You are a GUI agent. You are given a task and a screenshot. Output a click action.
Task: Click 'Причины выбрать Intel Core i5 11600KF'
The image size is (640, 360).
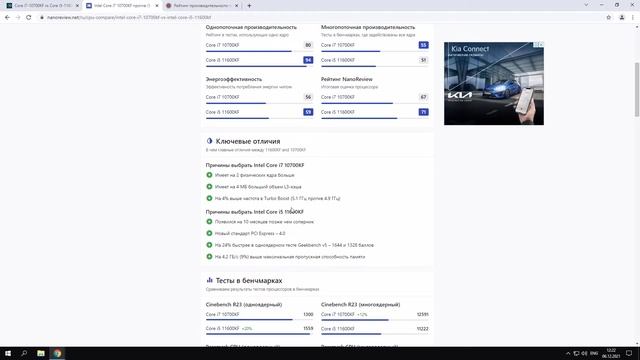click(255, 212)
